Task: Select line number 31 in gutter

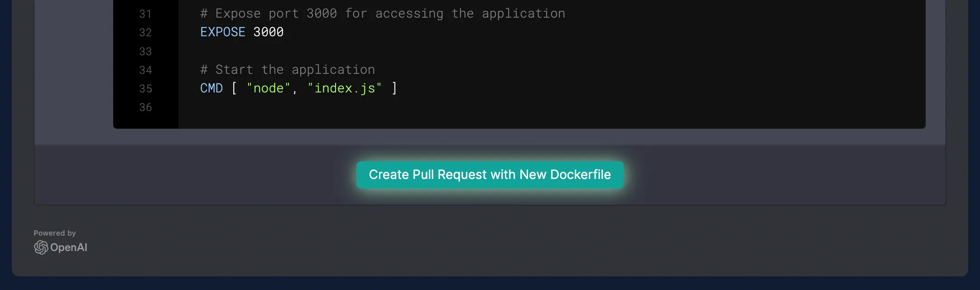Action: pyautogui.click(x=145, y=14)
